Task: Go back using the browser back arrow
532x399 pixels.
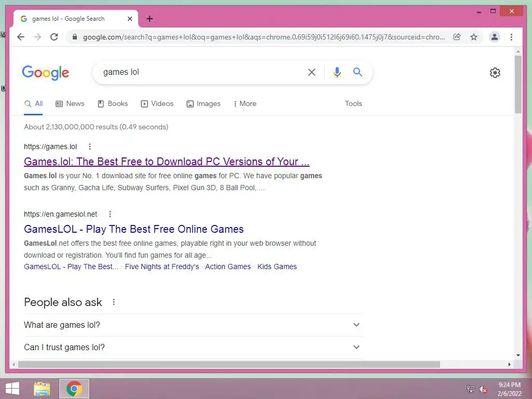Action: click(21, 37)
